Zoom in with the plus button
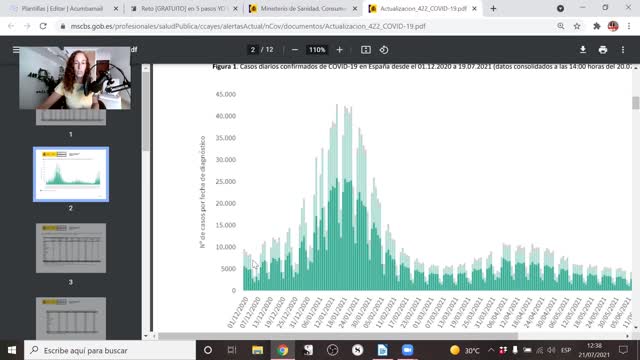Screen dimensions: 640x360 [339, 50]
